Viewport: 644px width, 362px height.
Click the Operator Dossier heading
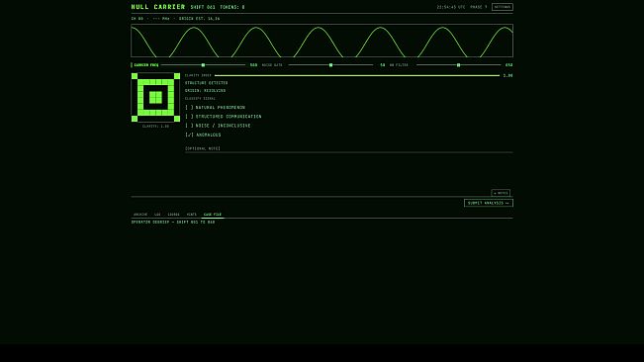(173, 222)
